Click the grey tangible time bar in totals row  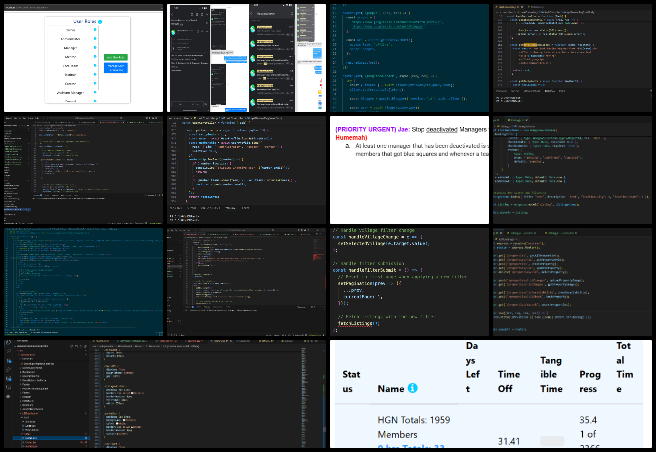tap(552, 441)
